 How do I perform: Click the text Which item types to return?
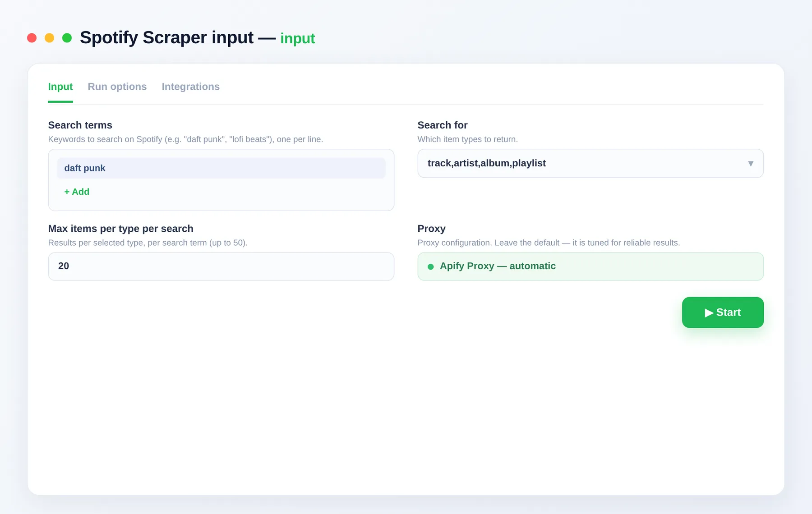[468, 139]
